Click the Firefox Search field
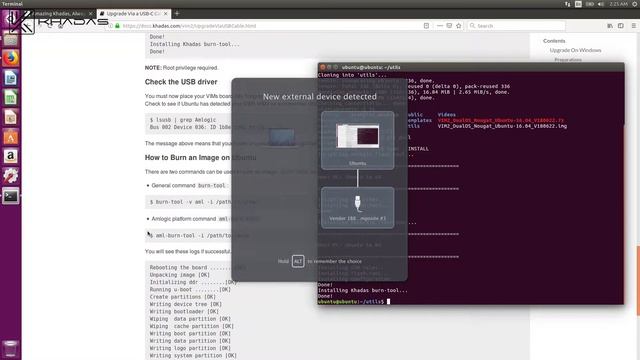Image resolution: width=640 pixels, height=360 pixels. pos(516,26)
